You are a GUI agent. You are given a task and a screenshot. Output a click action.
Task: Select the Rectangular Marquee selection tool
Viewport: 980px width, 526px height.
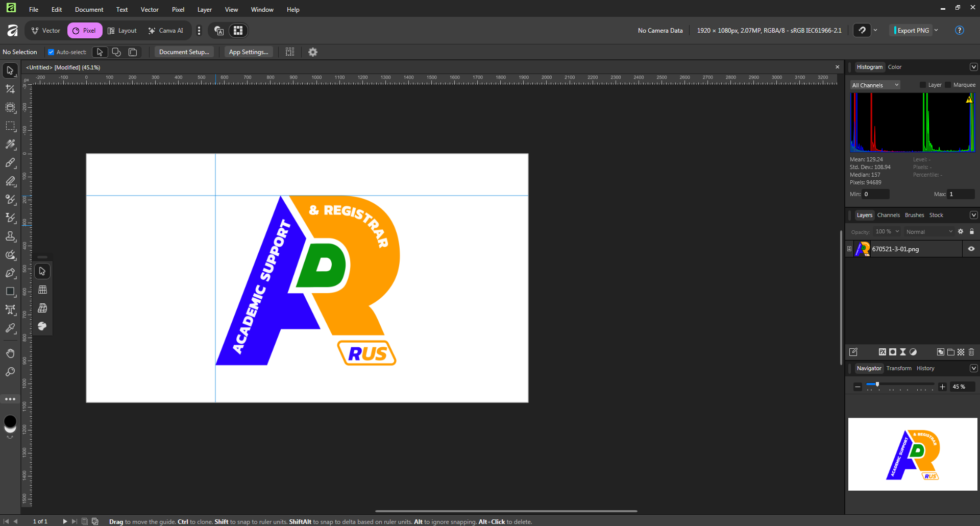coord(10,126)
